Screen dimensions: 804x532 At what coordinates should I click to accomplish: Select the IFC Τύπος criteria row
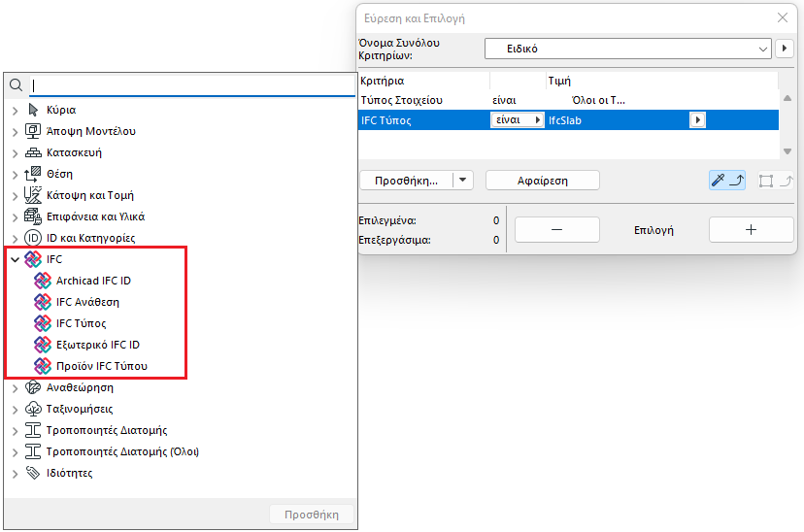click(x=568, y=120)
